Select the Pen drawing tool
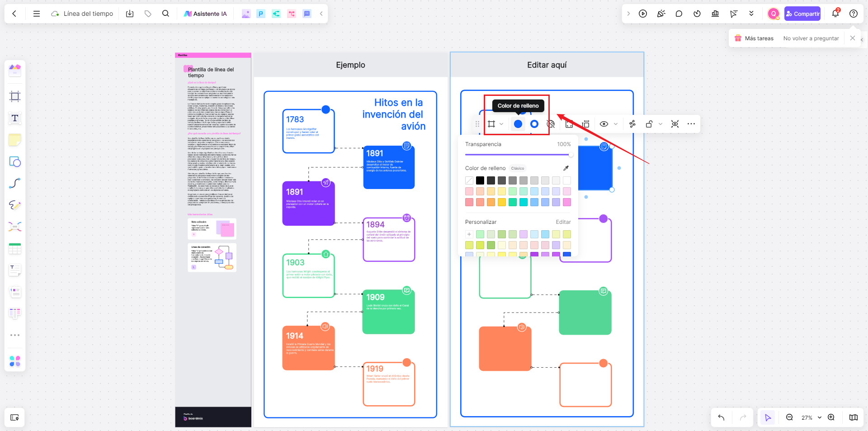The width and height of the screenshot is (868, 431). [15, 205]
